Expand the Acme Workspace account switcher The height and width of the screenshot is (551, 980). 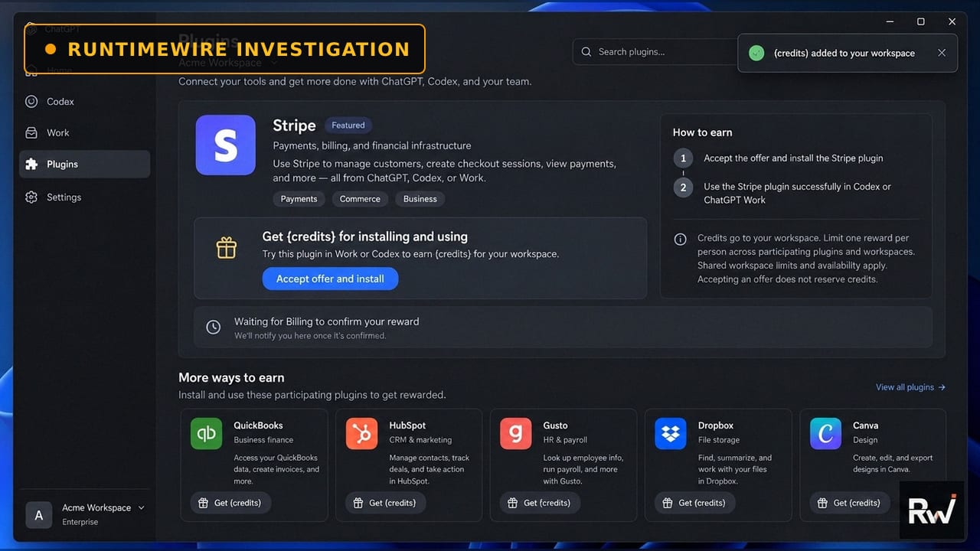click(141, 507)
